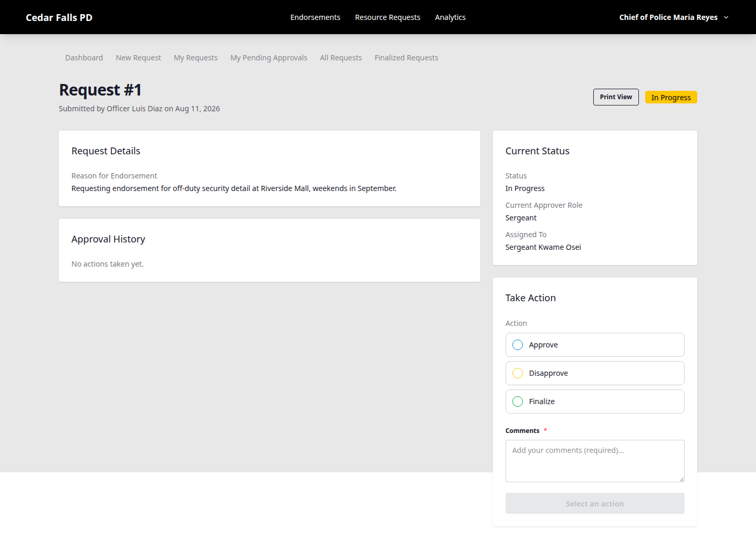Image resolution: width=756 pixels, height=539 pixels.
Task: Click the Cedar Falls PD home link
Action: (59, 17)
